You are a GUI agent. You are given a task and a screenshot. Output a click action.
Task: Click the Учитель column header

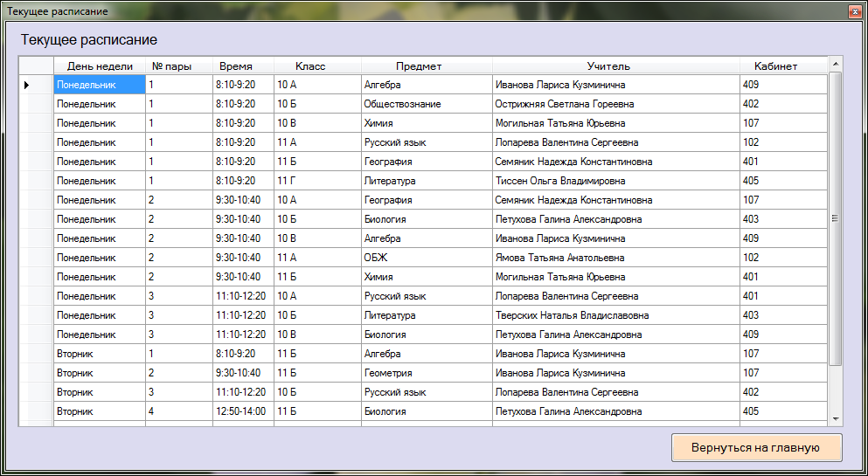pyautogui.click(x=616, y=66)
